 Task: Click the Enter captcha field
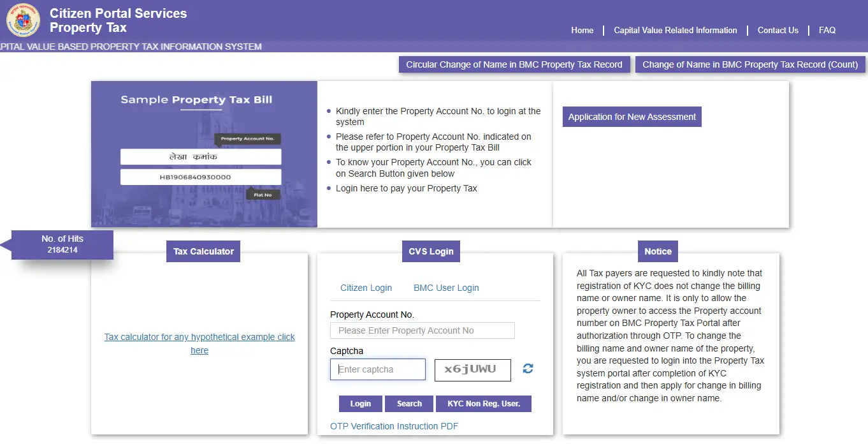pos(377,369)
